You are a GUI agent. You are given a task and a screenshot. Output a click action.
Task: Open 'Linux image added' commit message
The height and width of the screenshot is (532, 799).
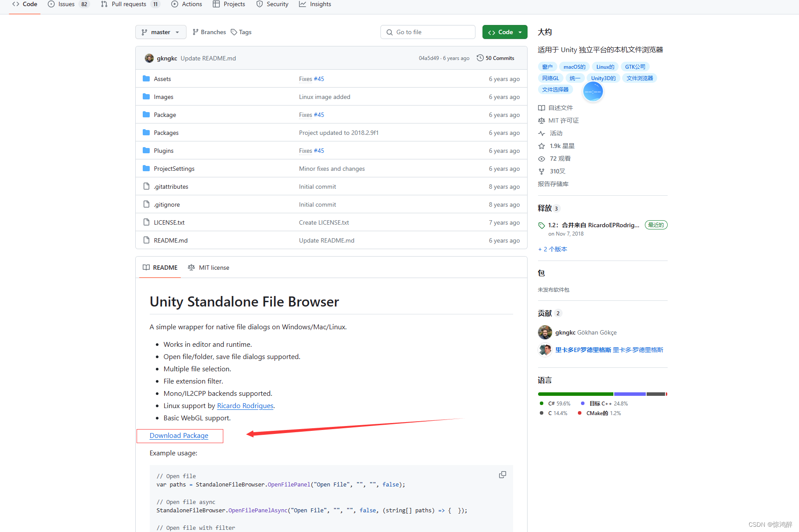324,97
